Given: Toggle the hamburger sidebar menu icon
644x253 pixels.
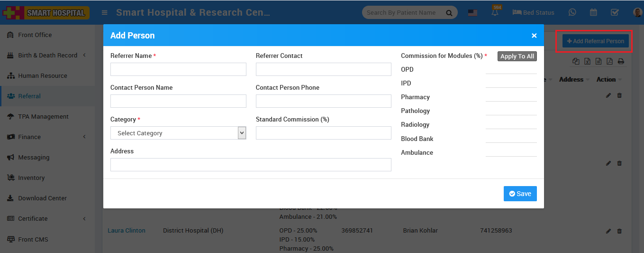Looking at the screenshot, I should point(105,12).
